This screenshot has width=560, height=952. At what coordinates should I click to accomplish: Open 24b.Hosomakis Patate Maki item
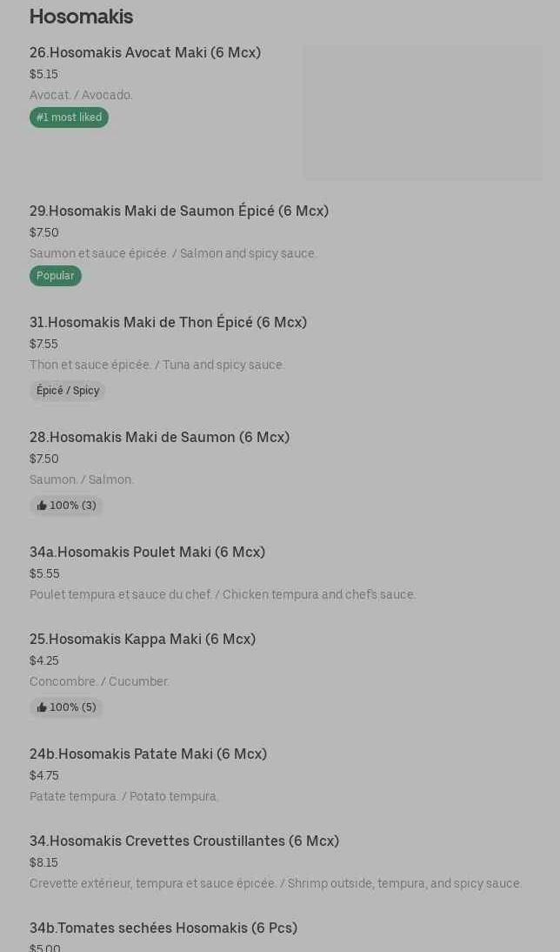[148, 754]
